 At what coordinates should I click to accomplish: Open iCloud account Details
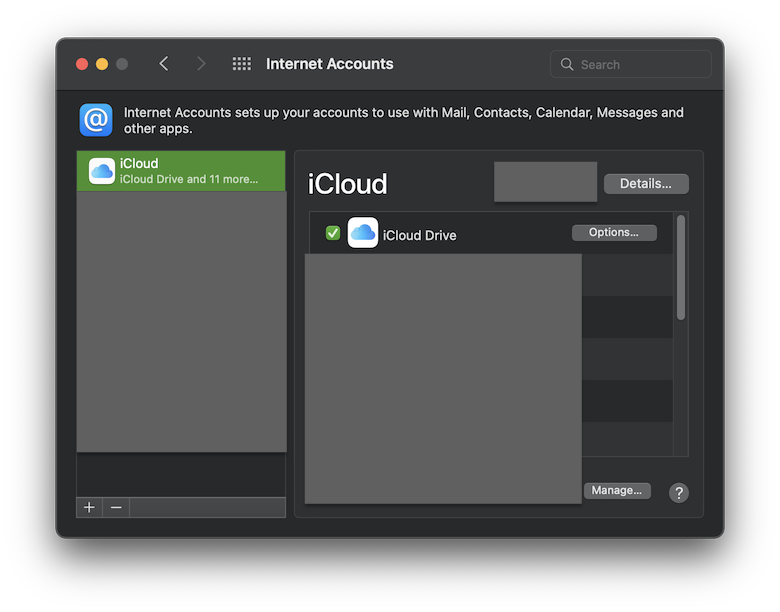[x=646, y=184]
